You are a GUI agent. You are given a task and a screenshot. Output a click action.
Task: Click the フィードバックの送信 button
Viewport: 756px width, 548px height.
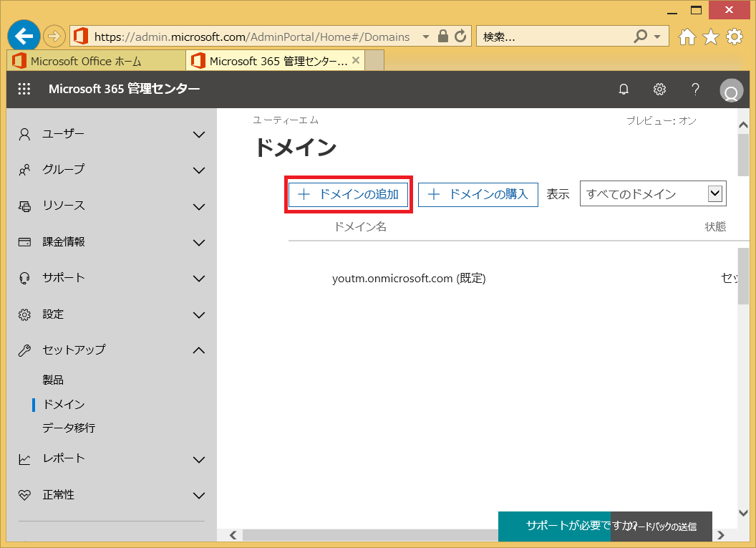pyautogui.click(x=661, y=527)
